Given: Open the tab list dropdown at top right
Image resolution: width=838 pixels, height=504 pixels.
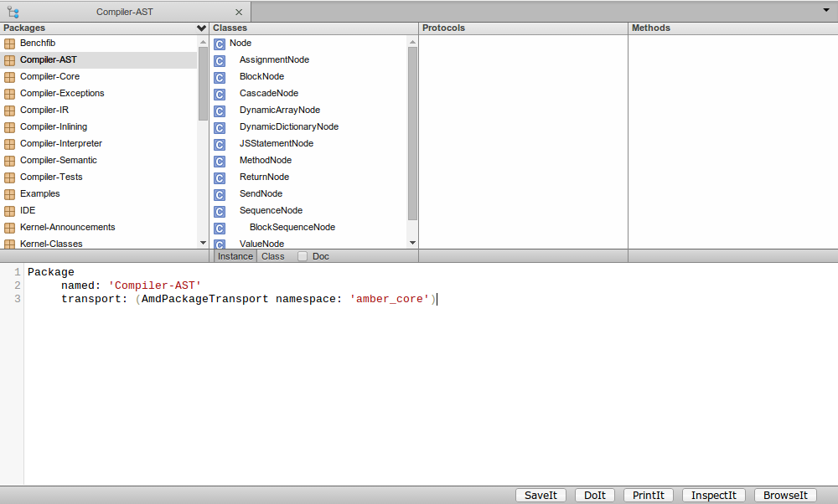Looking at the screenshot, I should click(x=825, y=10).
